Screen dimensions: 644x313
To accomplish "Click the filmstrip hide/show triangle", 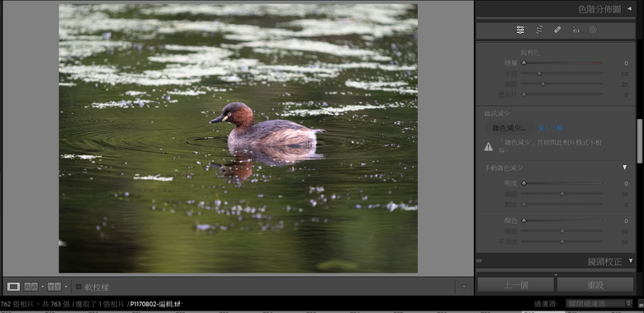I will click(x=556, y=275).
